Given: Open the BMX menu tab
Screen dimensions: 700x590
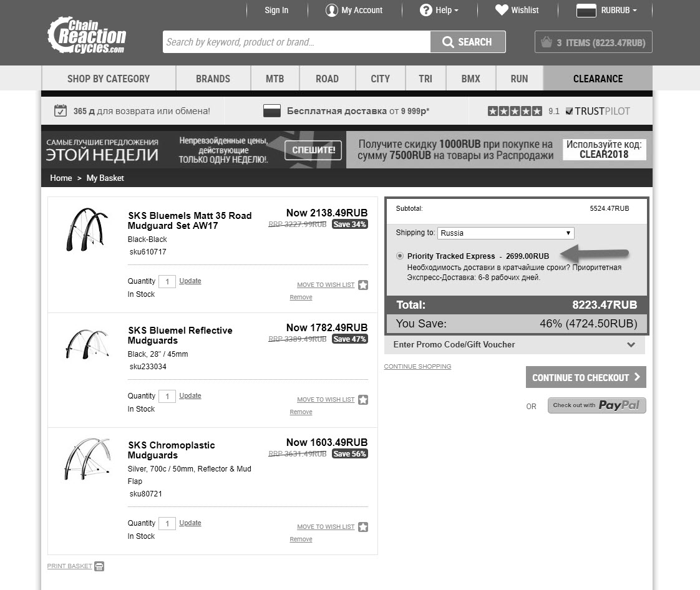Looking at the screenshot, I should pyautogui.click(x=470, y=79).
